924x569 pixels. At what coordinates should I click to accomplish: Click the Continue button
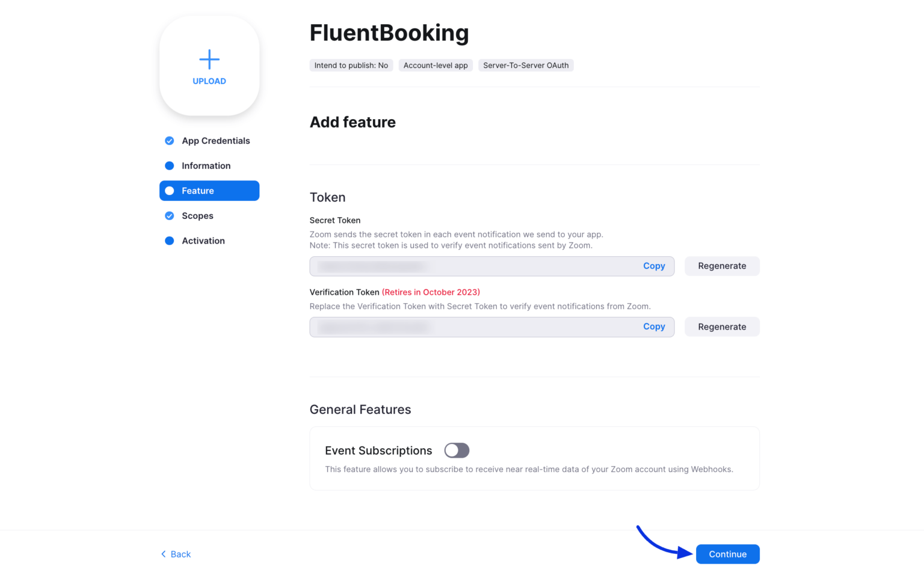pyautogui.click(x=727, y=554)
